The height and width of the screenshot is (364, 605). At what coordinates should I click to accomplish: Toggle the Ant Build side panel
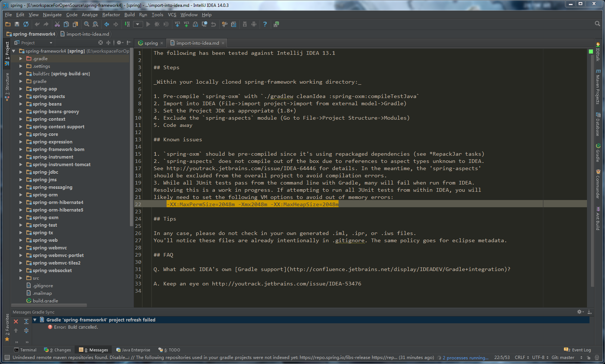point(598,218)
